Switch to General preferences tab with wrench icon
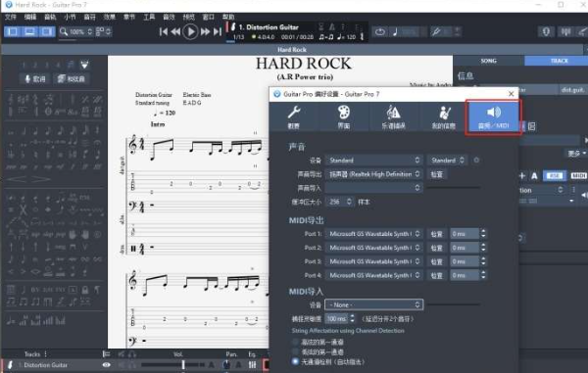 point(294,117)
